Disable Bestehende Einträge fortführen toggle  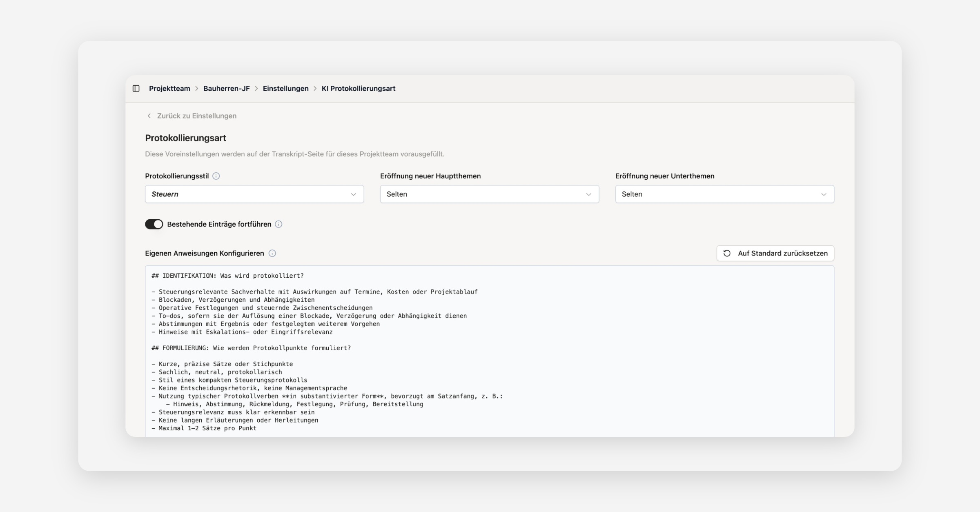(154, 224)
